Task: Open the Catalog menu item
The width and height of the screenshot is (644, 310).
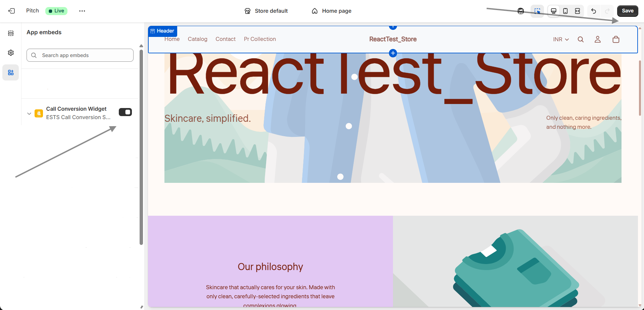Action: pos(197,39)
